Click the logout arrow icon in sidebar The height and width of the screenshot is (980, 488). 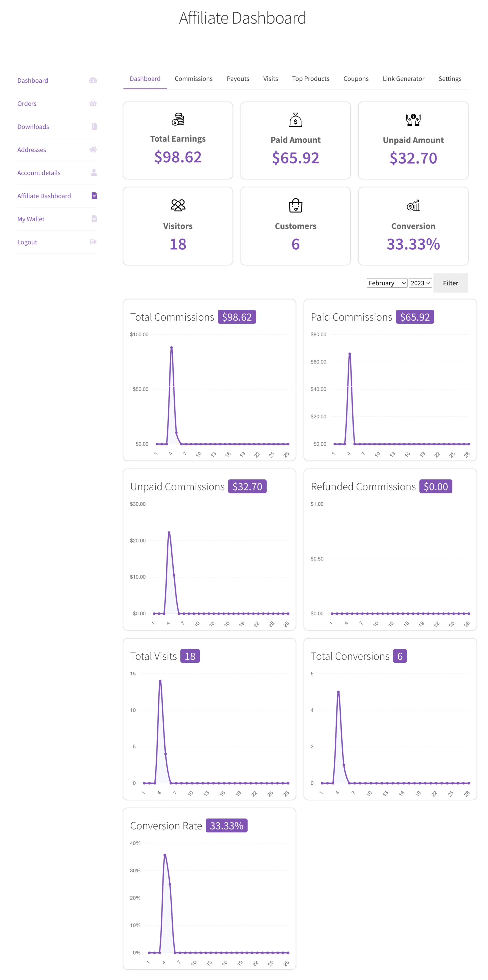(x=93, y=242)
